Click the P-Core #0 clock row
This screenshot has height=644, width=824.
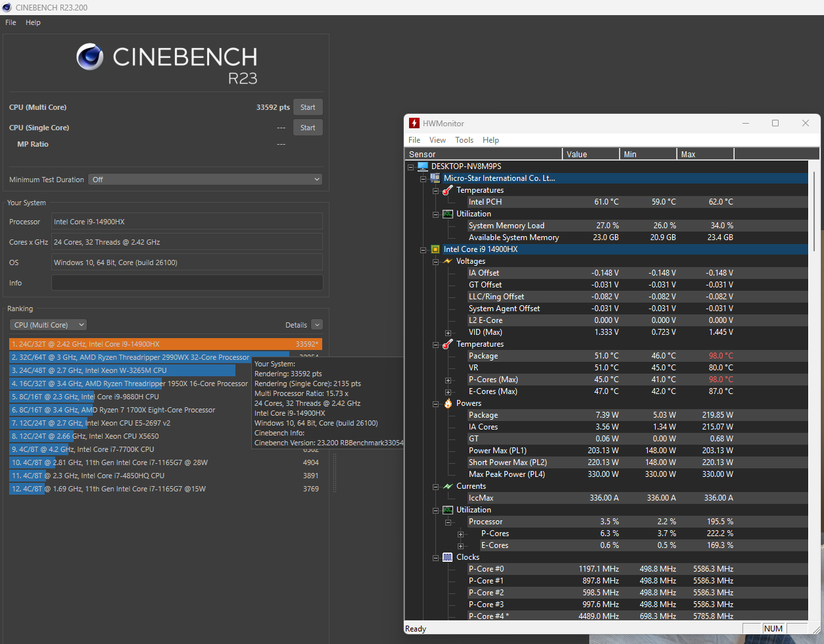tap(638, 569)
